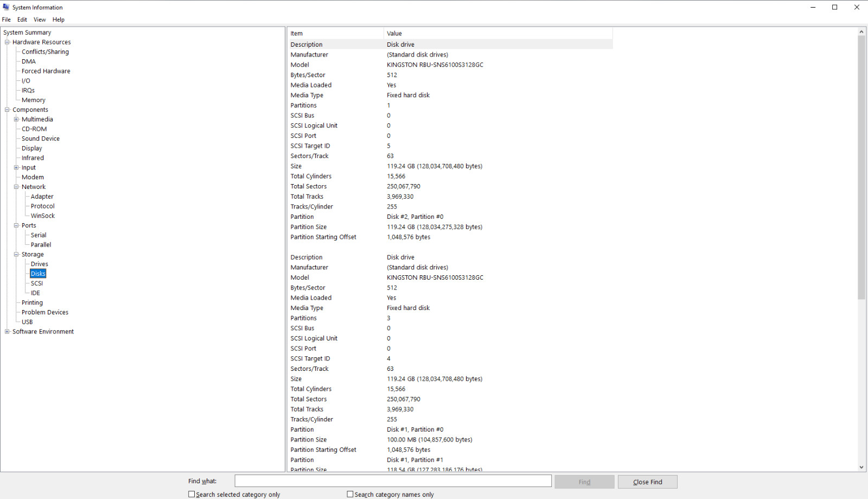Select CD-ROM tree item

(x=34, y=129)
